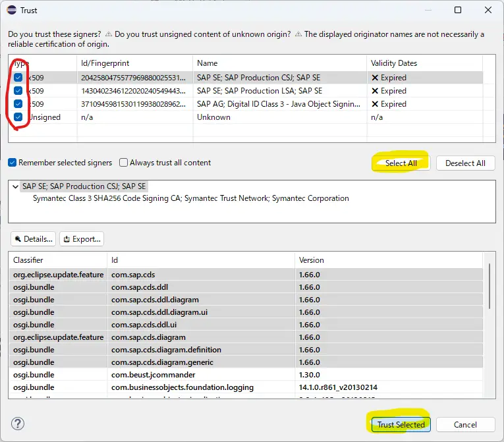Select the SAP SE; SAP Production CSJ tree node
504x442 pixels.
(x=84, y=186)
